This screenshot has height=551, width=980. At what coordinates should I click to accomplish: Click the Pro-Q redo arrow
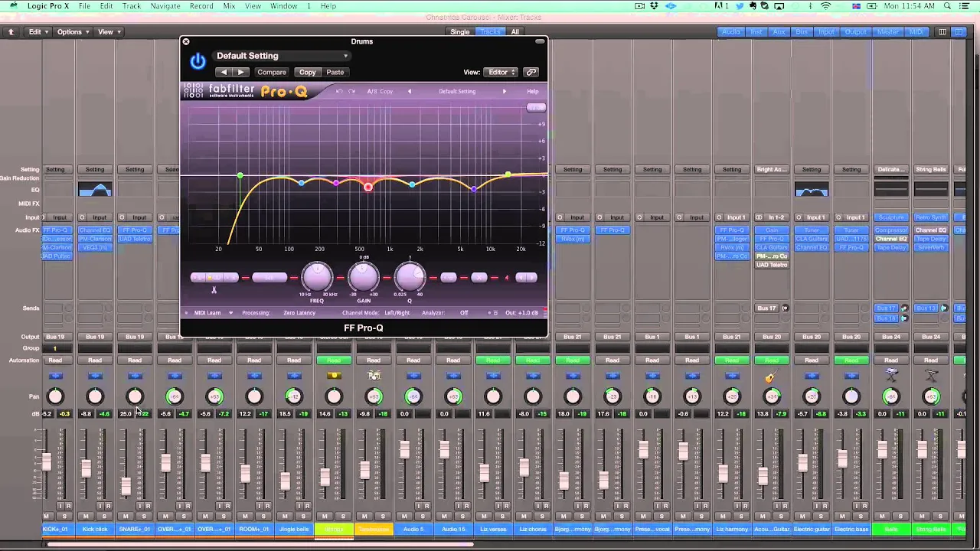point(351,91)
